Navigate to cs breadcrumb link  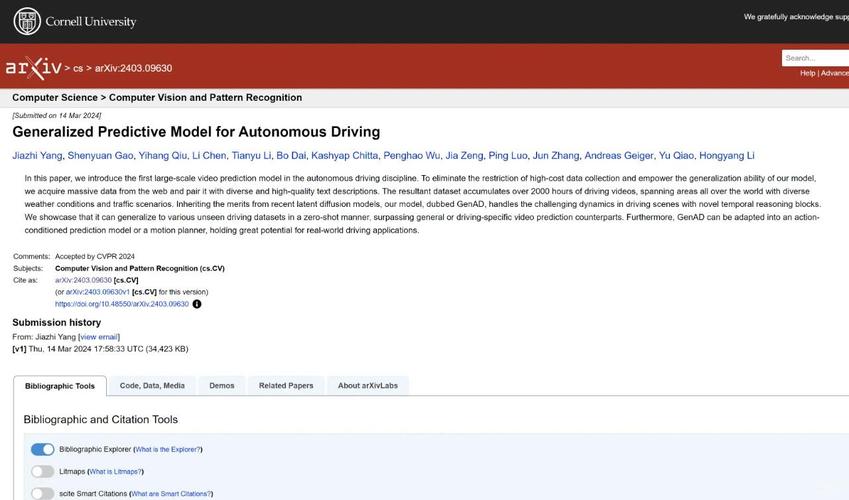tap(78, 69)
